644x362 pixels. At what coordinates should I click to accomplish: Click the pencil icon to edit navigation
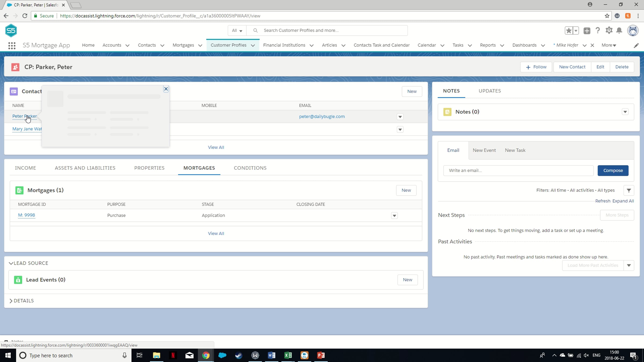coord(636,45)
